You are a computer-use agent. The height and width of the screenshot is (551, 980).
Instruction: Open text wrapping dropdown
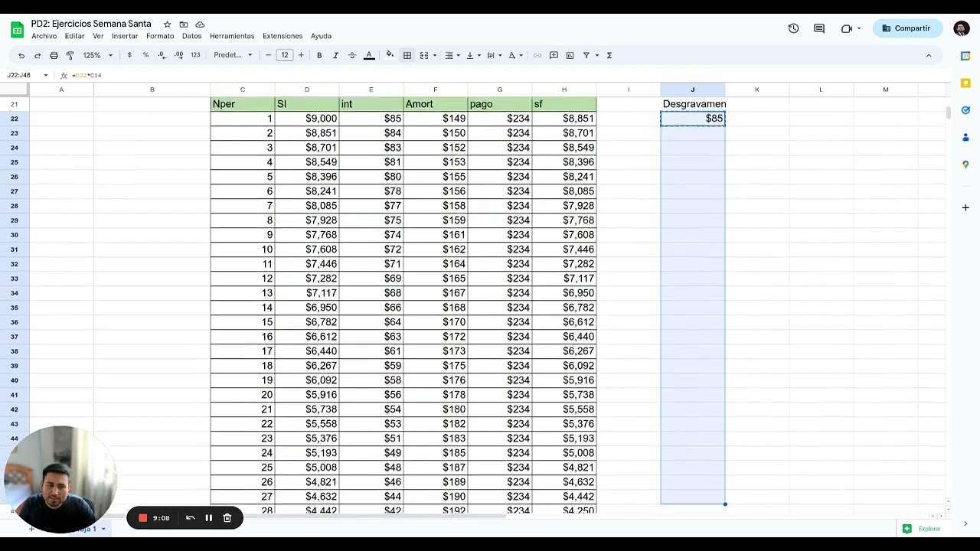(494, 55)
